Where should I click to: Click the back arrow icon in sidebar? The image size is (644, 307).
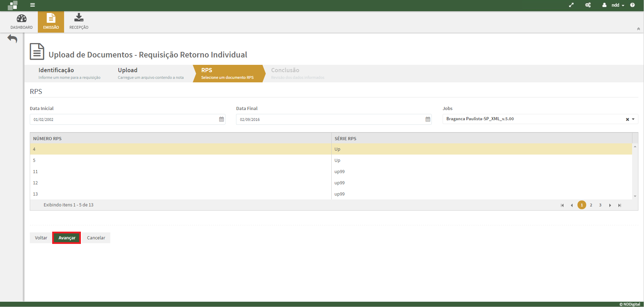click(12, 39)
